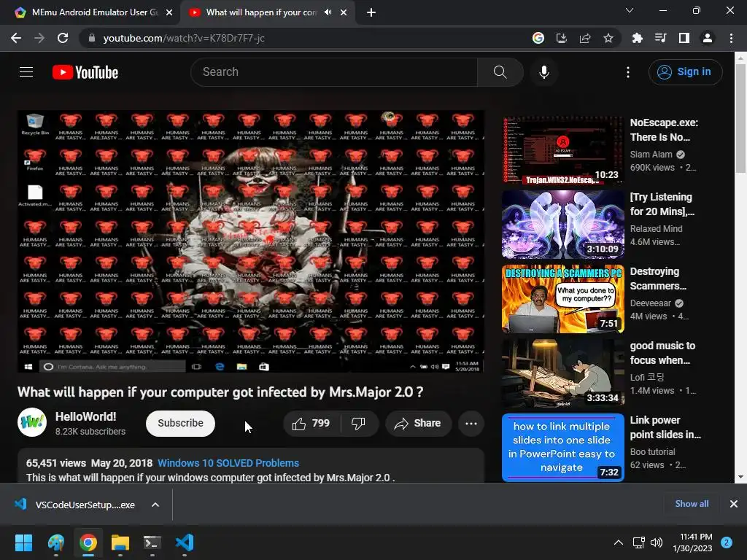747x560 pixels.
Task: Open File Explorer from taskbar
Action: 120,542
